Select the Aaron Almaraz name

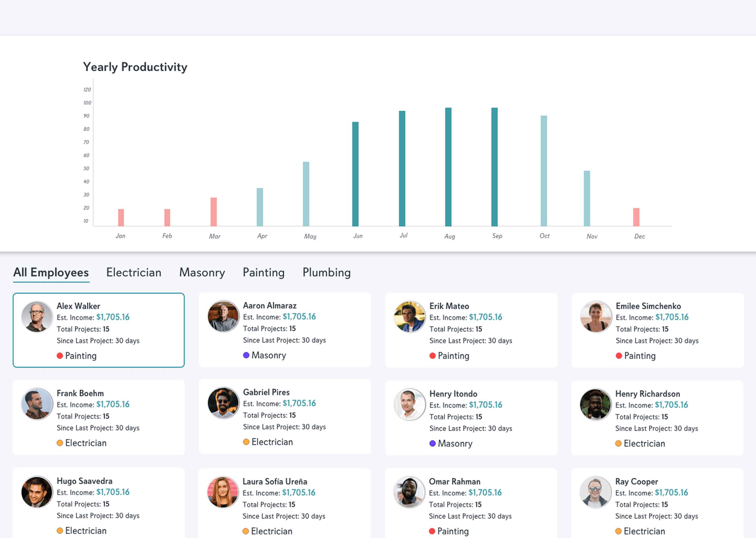pyautogui.click(x=269, y=306)
